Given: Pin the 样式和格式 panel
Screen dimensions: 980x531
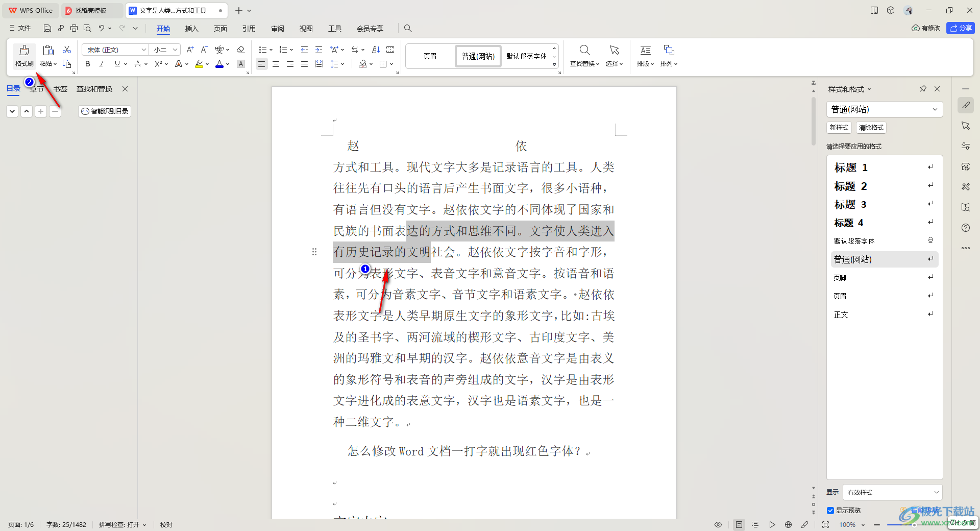Looking at the screenshot, I should pos(923,89).
